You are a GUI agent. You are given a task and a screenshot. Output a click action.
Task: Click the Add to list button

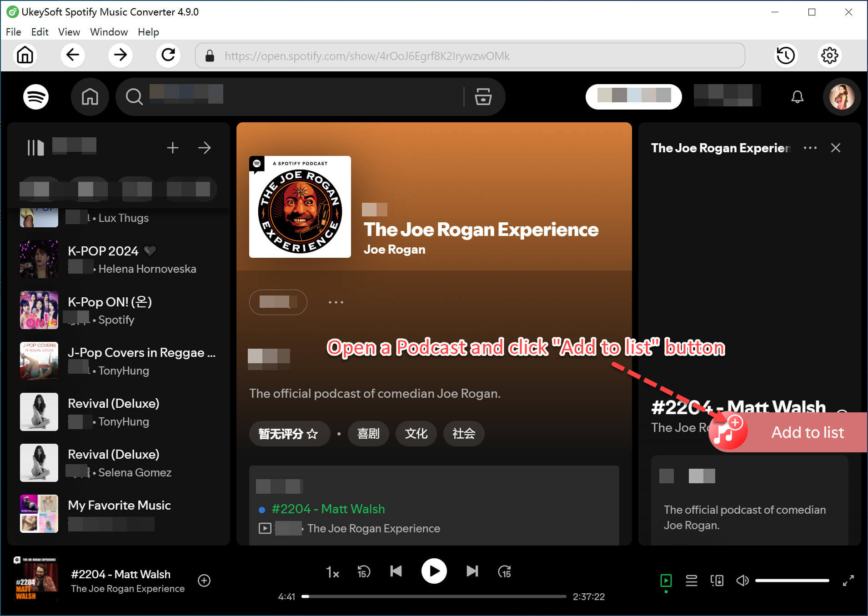coord(788,432)
